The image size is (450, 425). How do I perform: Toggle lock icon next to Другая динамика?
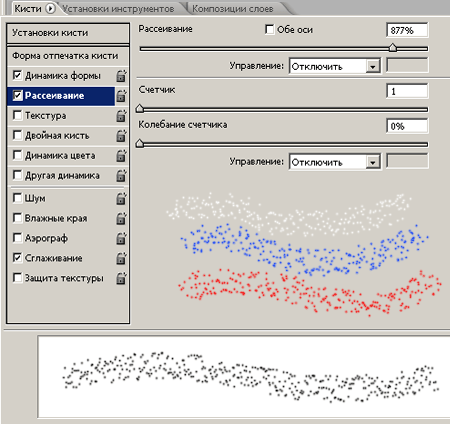[121, 176]
